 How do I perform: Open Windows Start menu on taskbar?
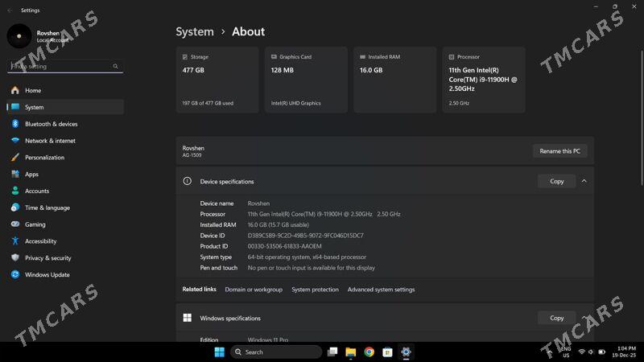(220, 352)
